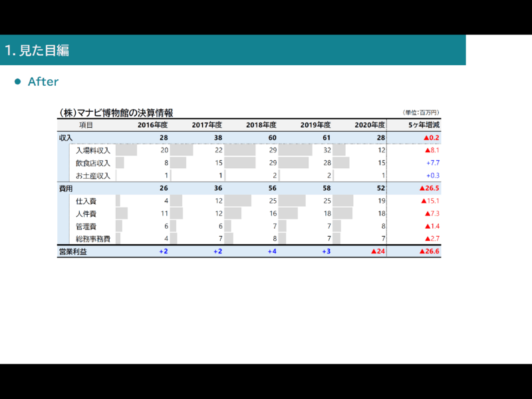Image resolution: width=532 pixels, height=399 pixels.
Task: Select the '項目' column header
Action: point(86,125)
